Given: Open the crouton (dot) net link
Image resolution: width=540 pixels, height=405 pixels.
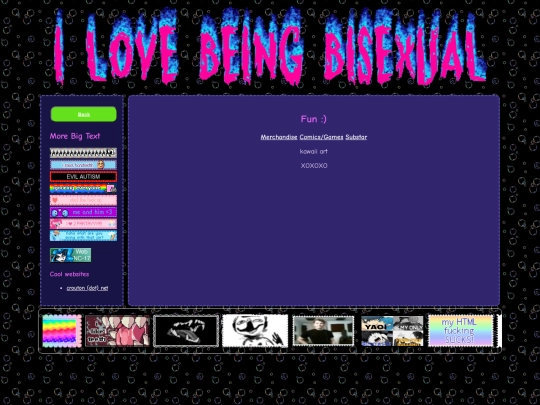Looking at the screenshot, I should coord(87,288).
